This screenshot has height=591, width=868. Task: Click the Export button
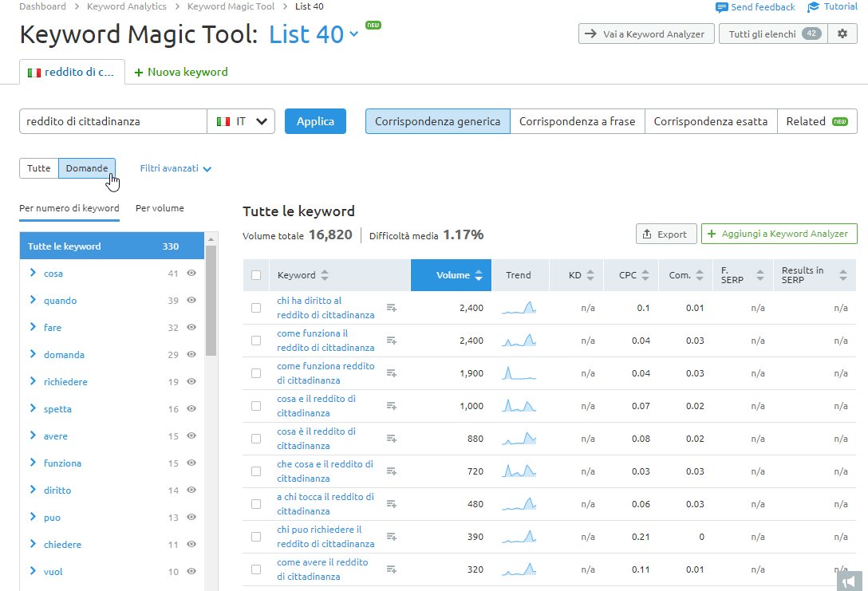[x=665, y=234]
